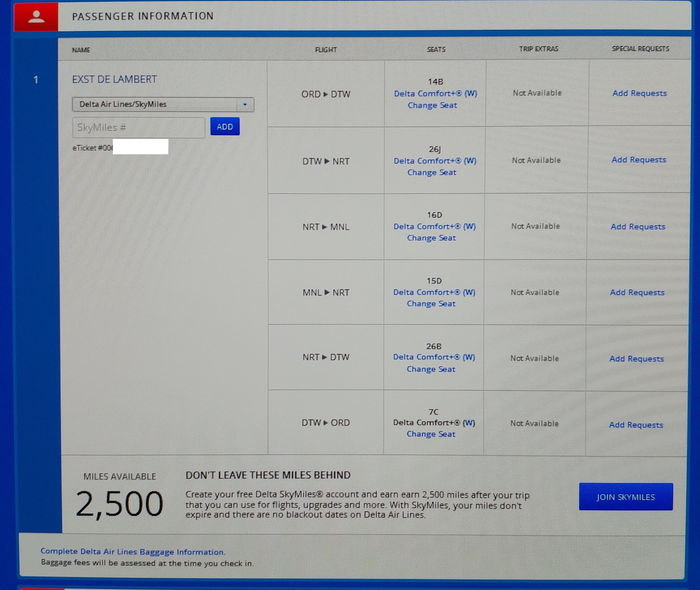Click Not Available in DTW to ORD row
Viewport: 700px width, 590px height.
click(x=534, y=423)
